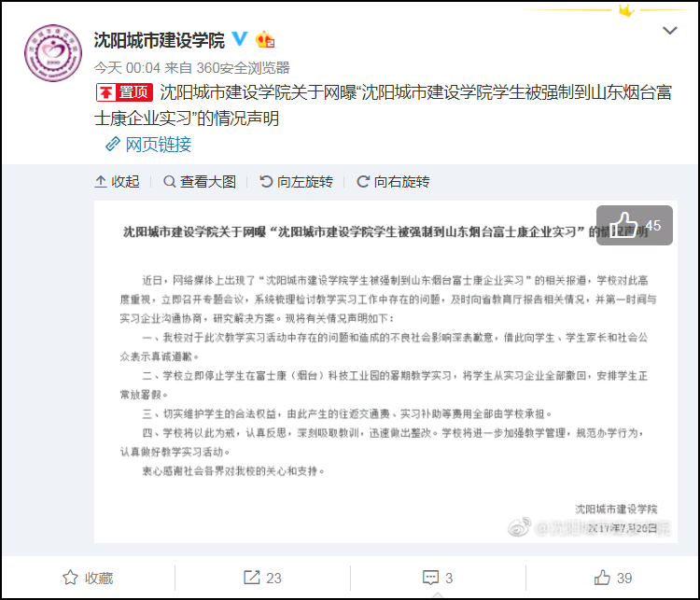Click the 置顶 pinned red tag
The width and height of the screenshot is (700, 600).
tap(124, 92)
